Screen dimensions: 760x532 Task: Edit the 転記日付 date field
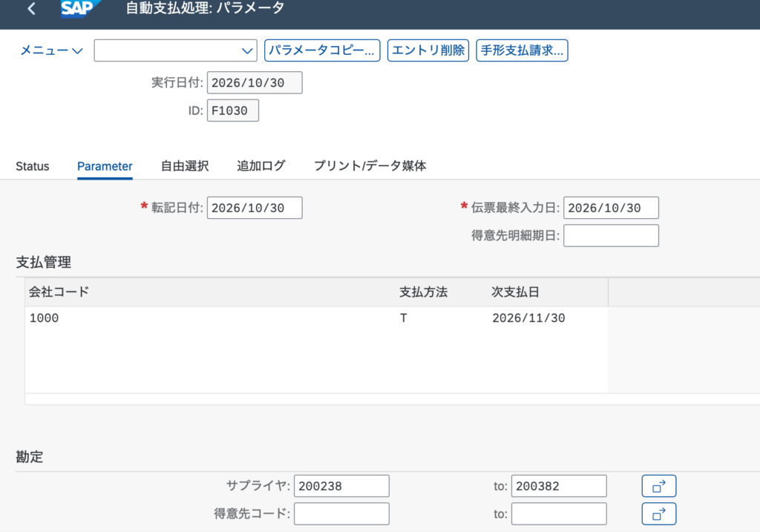pos(255,208)
